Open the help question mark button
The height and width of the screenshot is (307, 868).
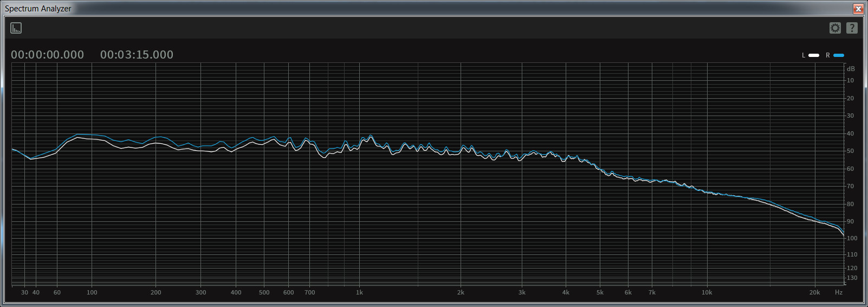852,28
